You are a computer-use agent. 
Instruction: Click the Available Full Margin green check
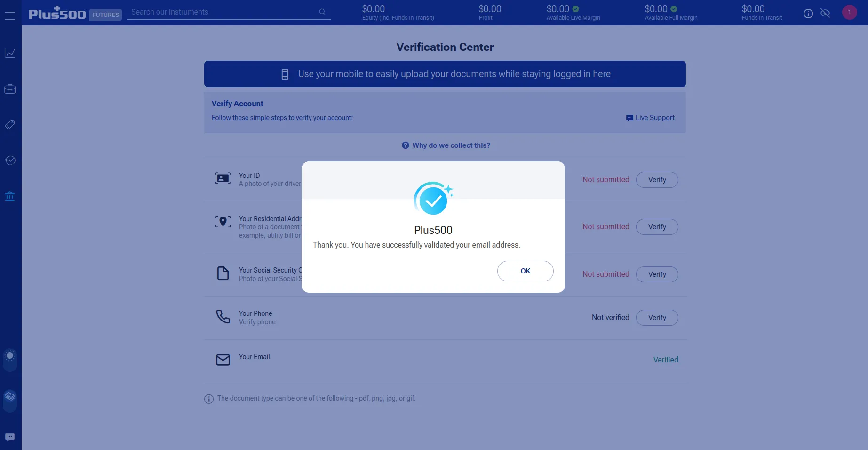[x=674, y=9]
